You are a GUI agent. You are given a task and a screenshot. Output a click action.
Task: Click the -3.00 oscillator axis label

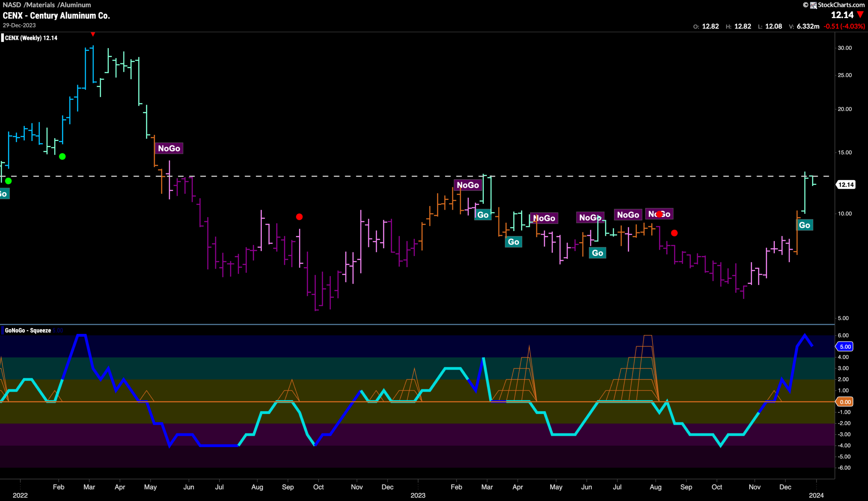coord(843,435)
